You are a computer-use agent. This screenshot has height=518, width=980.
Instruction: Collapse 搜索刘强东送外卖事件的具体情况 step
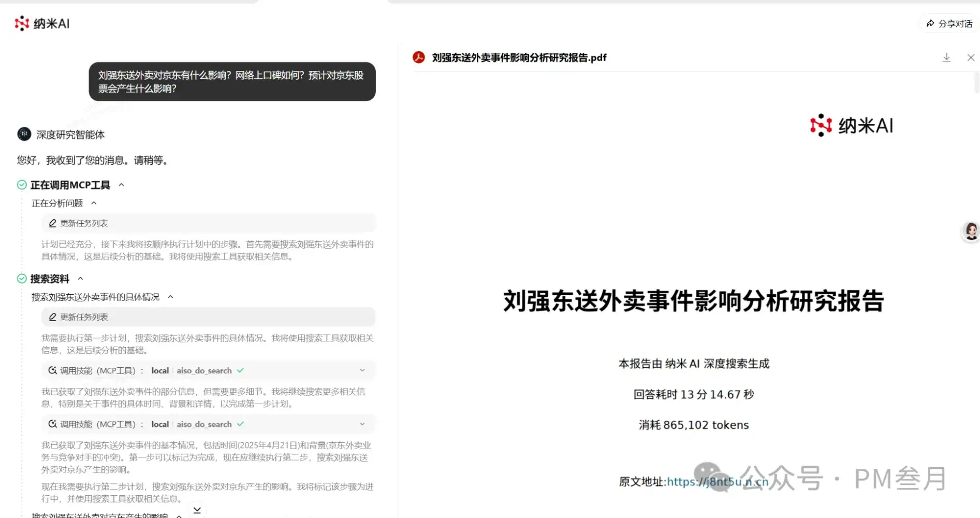(x=170, y=297)
